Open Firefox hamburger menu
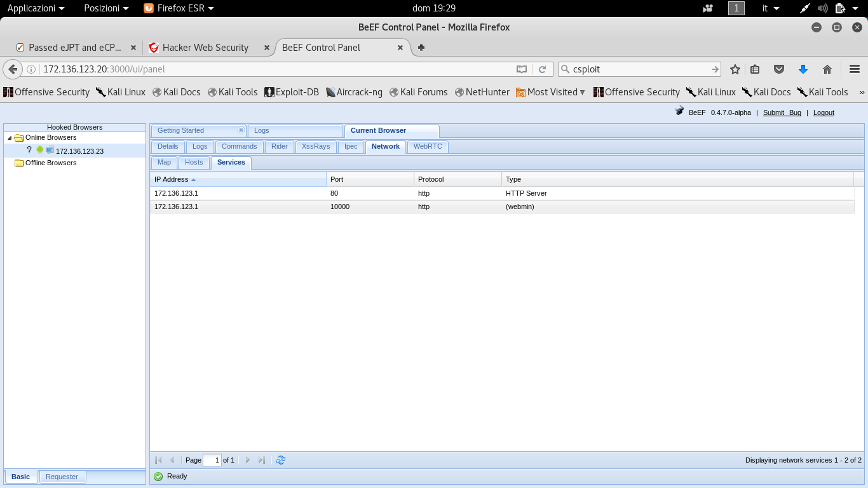The height and width of the screenshot is (488, 868). point(855,69)
